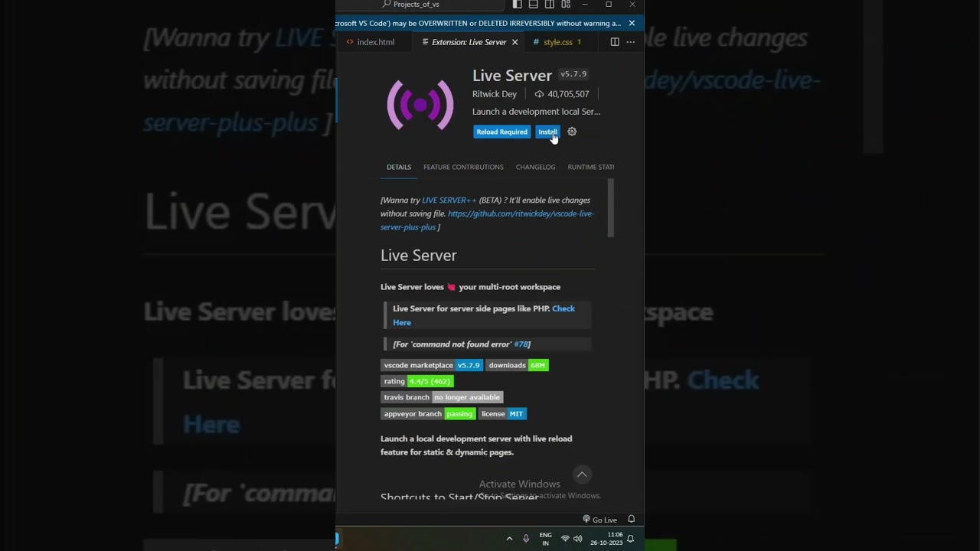The image size is (980, 551).
Task: Switch to the index.html tab
Action: (x=371, y=42)
